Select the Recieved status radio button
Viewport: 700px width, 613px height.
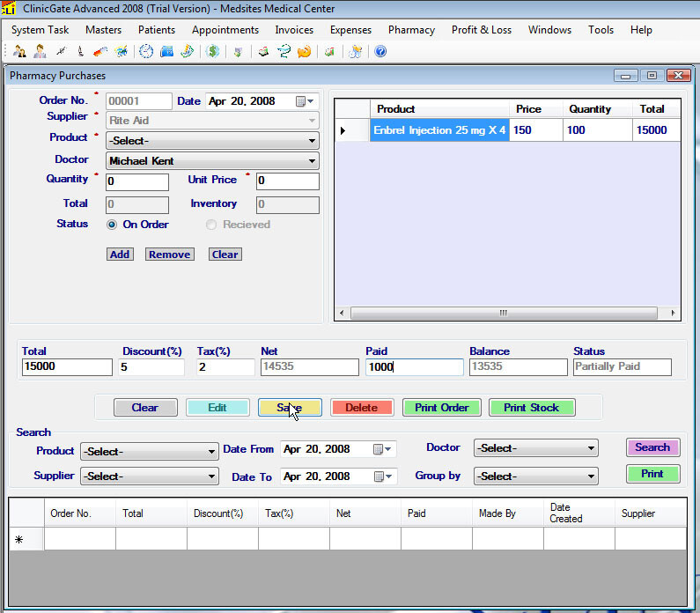[211, 225]
